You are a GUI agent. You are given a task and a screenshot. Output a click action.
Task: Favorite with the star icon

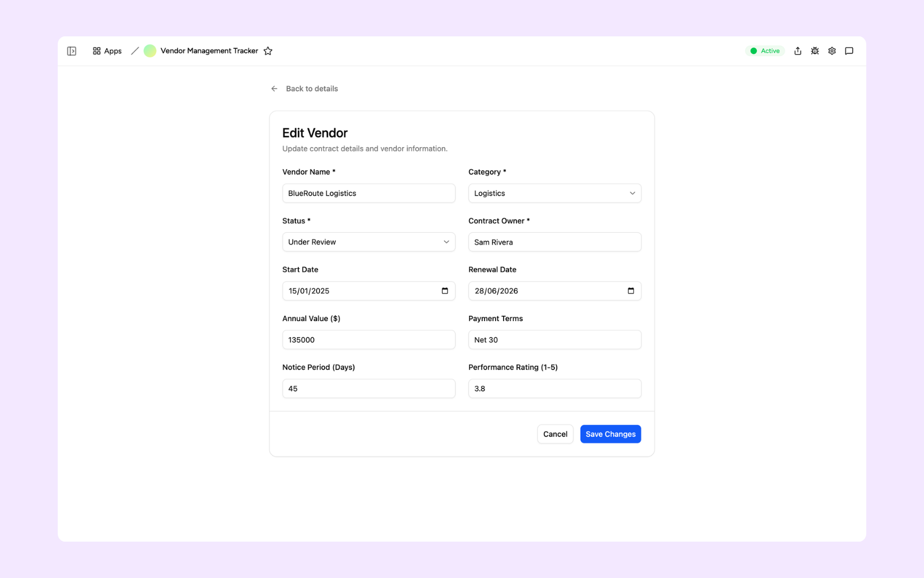(268, 51)
